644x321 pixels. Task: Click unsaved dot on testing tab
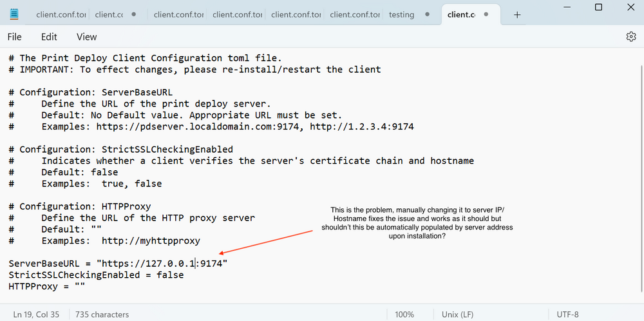[x=427, y=14]
